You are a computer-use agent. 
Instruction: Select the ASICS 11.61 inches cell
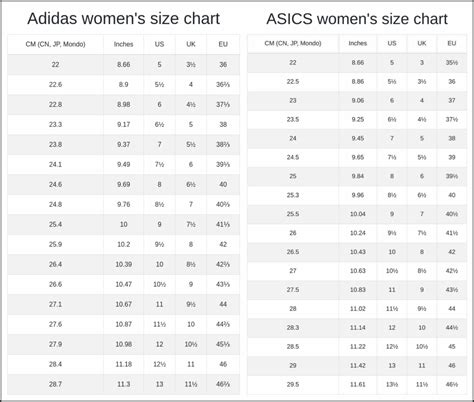pyautogui.click(x=358, y=384)
